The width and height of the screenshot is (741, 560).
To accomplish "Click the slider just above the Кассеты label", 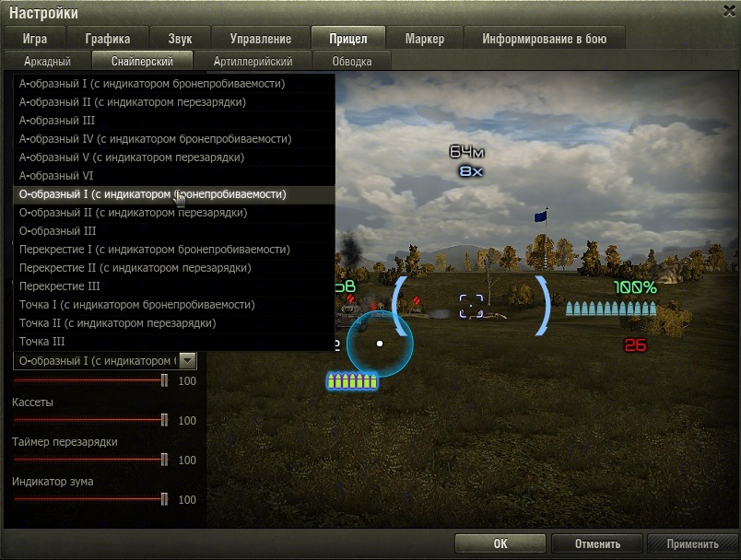I will tap(90, 380).
